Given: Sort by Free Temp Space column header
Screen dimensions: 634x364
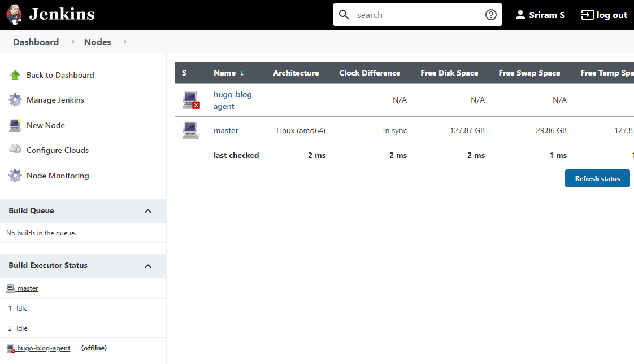Looking at the screenshot, I should coord(607,73).
